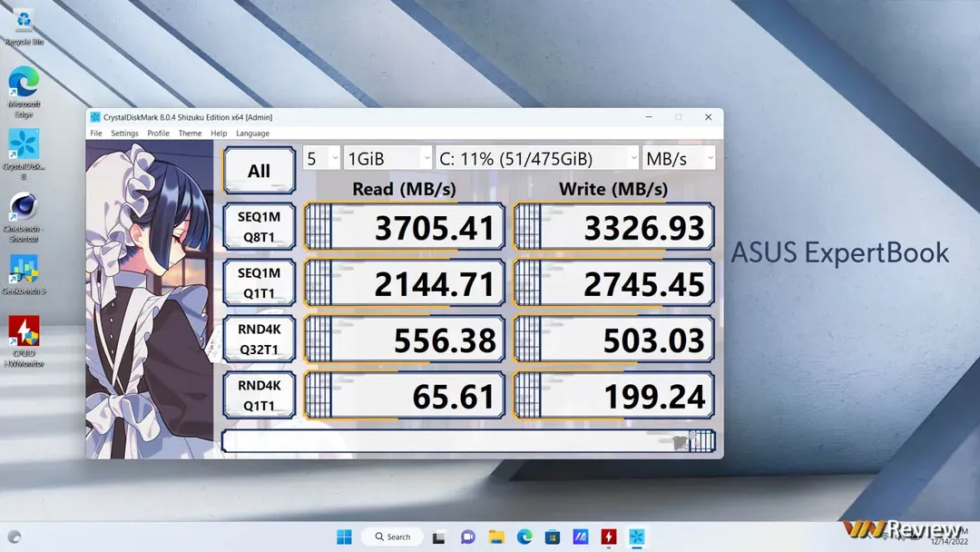Screen dimensions: 980x552
Task: Run the RND4K Q32T1 test
Action: coord(259,339)
